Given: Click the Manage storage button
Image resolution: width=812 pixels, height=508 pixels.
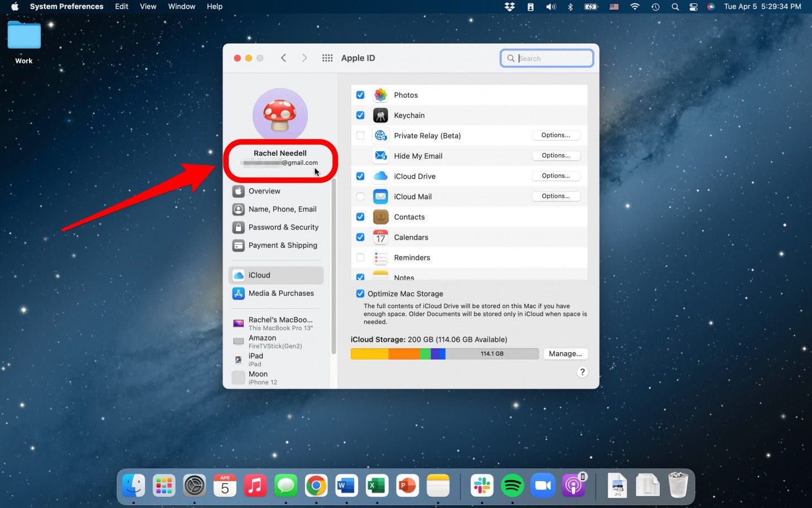Looking at the screenshot, I should (x=565, y=353).
